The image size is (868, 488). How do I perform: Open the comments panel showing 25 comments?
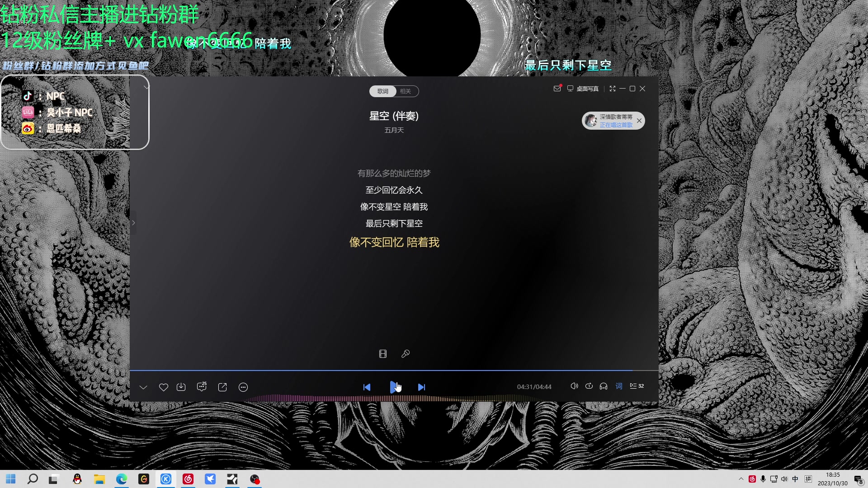point(202,387)
